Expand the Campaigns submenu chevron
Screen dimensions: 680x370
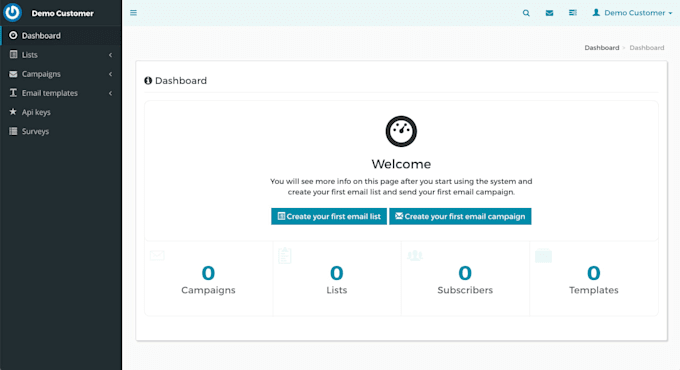pos(111,74)
